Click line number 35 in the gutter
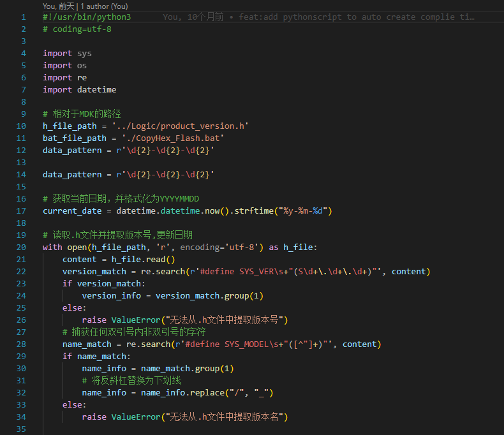This screenshot has height=435, width=504. (21, 429)
